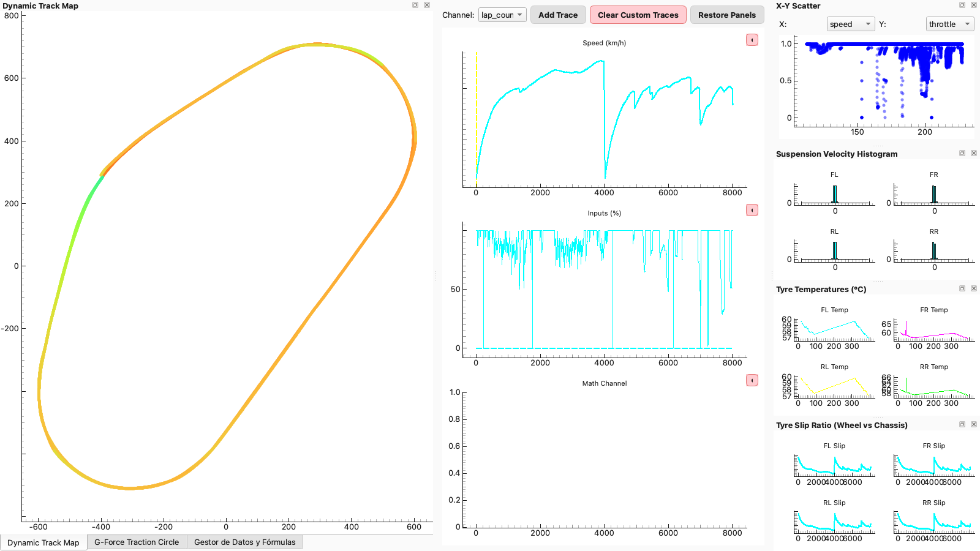This screenshot has height=551, width=980.
Task: Open the Gestor de Datos y Fórmulas tab
Action: [244, 542]
